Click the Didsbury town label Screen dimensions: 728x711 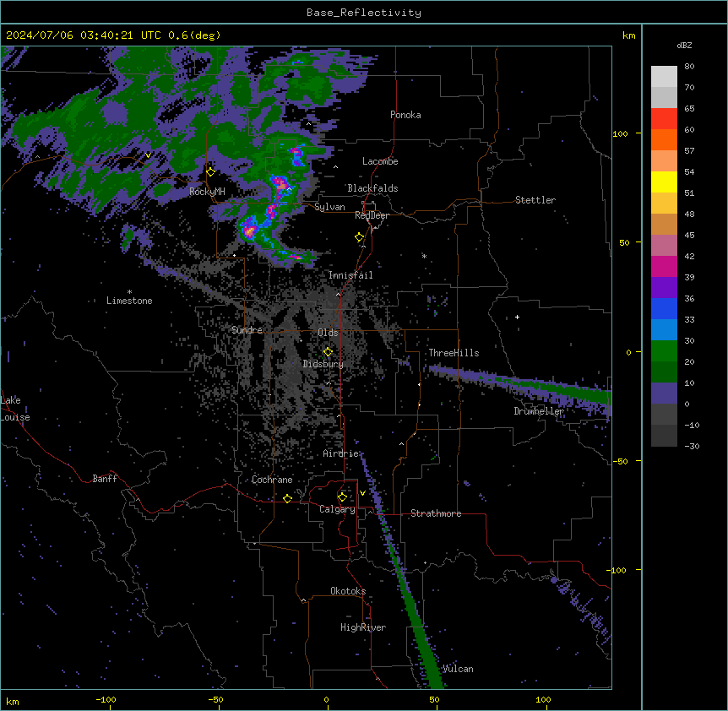pyautogui.click(x=323, y=364)
